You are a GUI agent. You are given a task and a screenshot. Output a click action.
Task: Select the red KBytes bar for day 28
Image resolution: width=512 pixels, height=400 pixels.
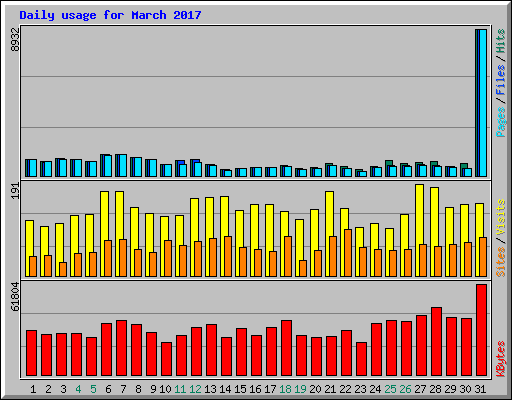pyautogui.click(x=436, y=342)
